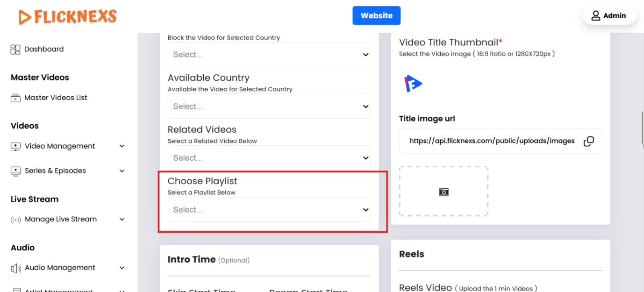Click the Audio Management speaker icon

click(15, 268)
